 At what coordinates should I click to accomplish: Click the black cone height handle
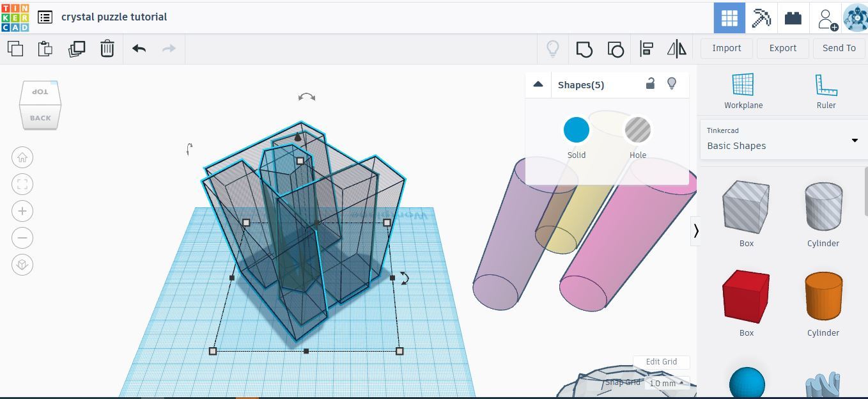pyautogui.click(x=297, y=137)
